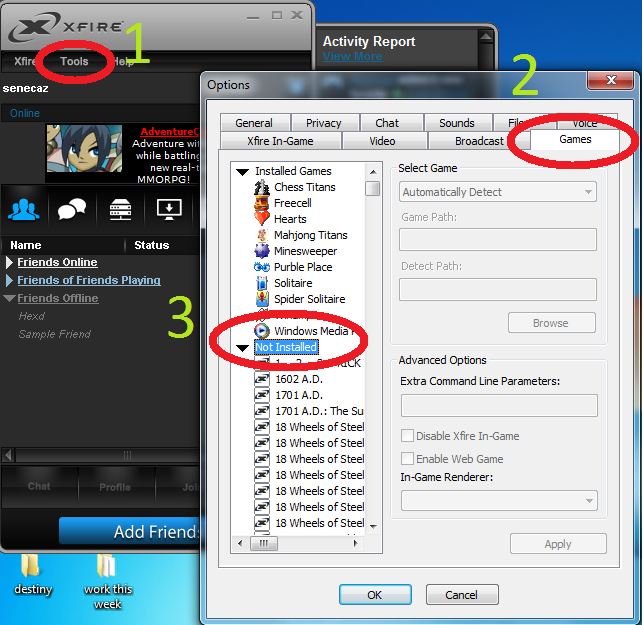Click the 1602 A.D. game icon
Viewport: 643px width, 625px height.
click(262, 379)
